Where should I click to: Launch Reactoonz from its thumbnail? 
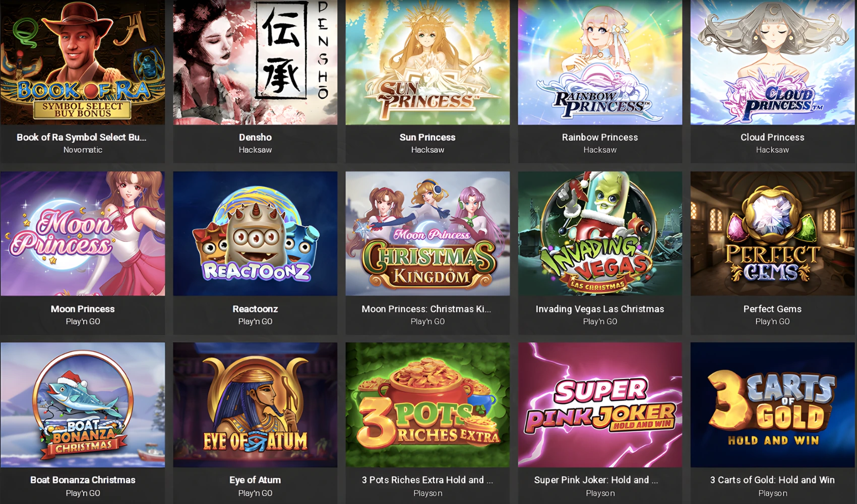[x=255, y=233]
